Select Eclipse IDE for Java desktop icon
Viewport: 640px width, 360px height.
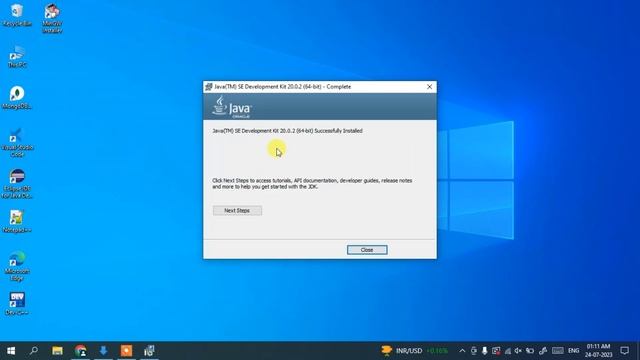pyautogui.click(x=17, y=184)
